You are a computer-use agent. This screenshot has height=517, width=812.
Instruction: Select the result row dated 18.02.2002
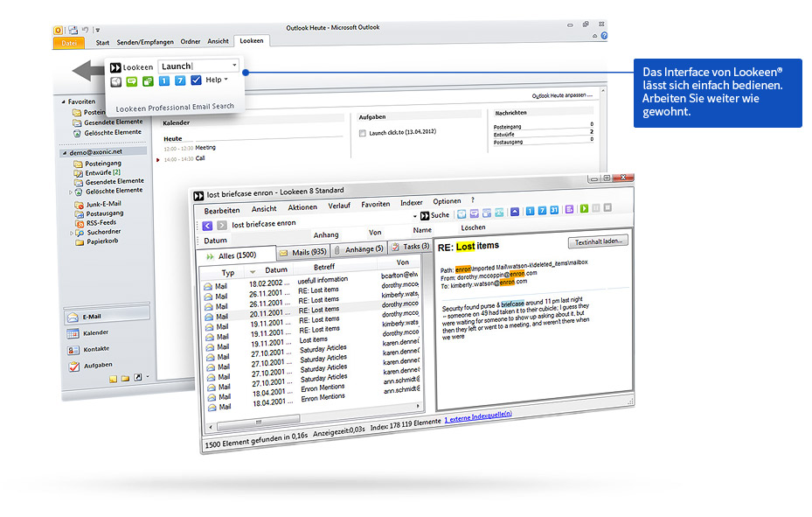310,282
